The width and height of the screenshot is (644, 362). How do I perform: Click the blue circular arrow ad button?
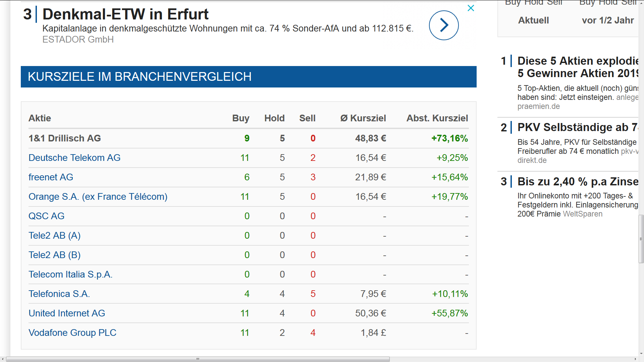[x=443, y=25]
